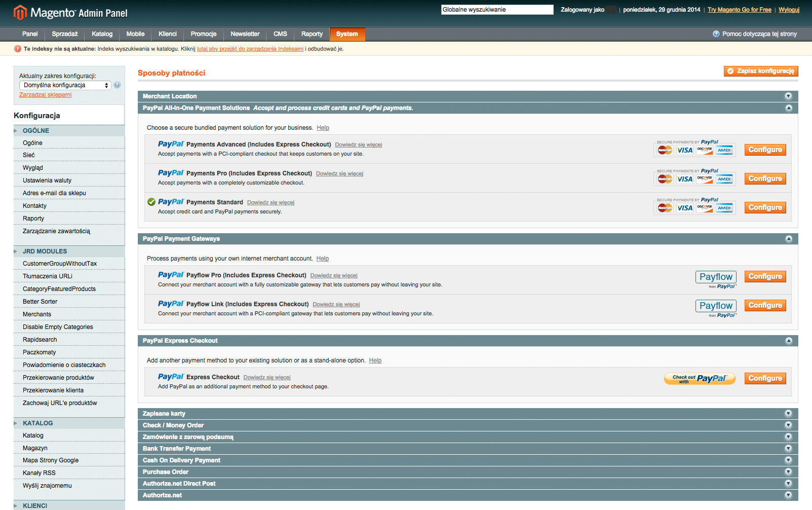Click the Check out with PayPal badge
Screen dimensions: 812x510
pos(700,379)
